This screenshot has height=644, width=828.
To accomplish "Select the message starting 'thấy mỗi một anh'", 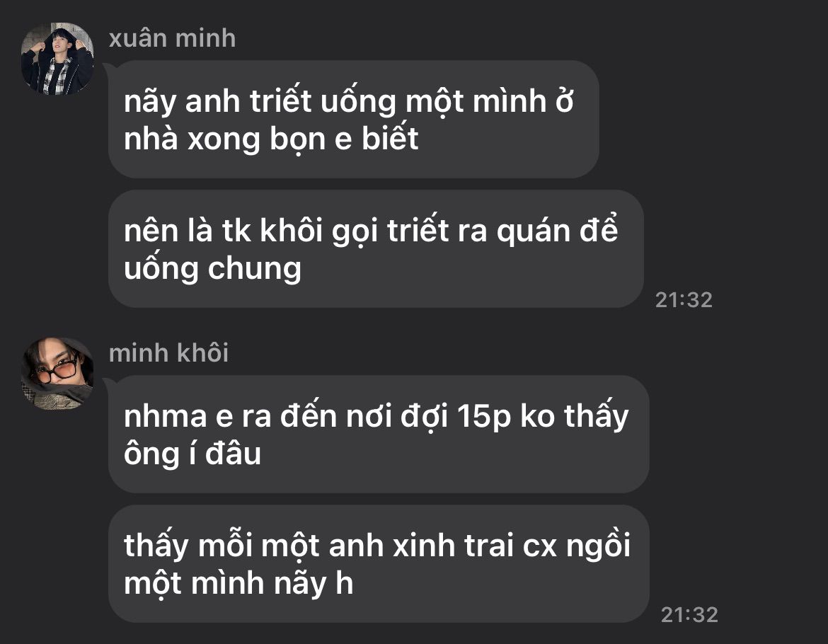I will pyautogui.click(x=379, y=564).
